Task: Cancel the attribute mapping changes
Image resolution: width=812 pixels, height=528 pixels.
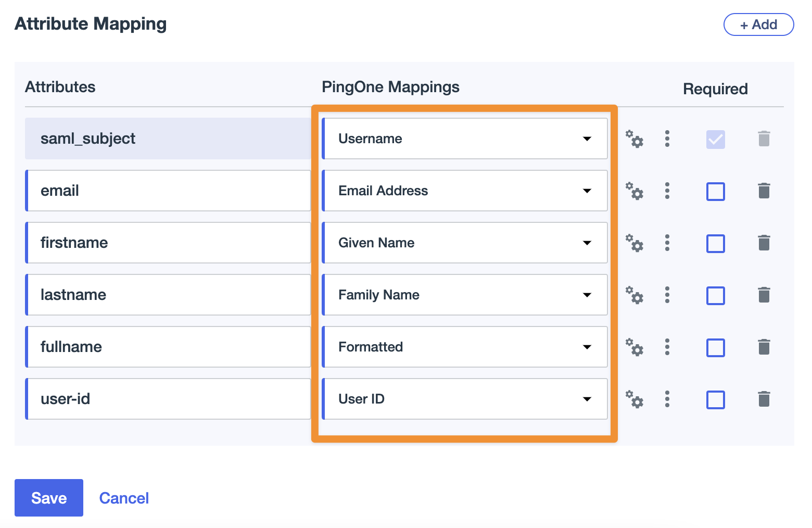Action: coord(124,498)
